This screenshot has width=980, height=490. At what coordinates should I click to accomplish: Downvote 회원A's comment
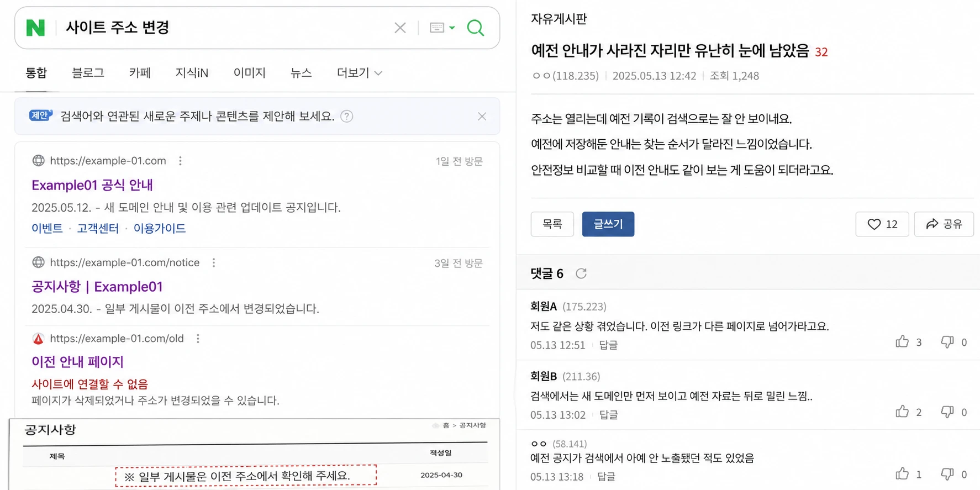(x=947, y=342)
